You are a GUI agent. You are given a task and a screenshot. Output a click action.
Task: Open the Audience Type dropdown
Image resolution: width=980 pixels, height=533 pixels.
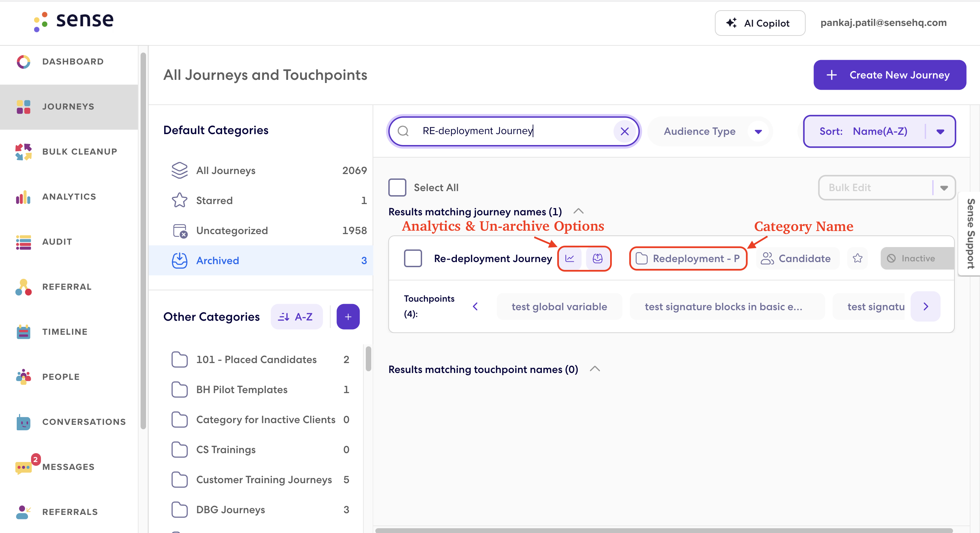point(709,131)
